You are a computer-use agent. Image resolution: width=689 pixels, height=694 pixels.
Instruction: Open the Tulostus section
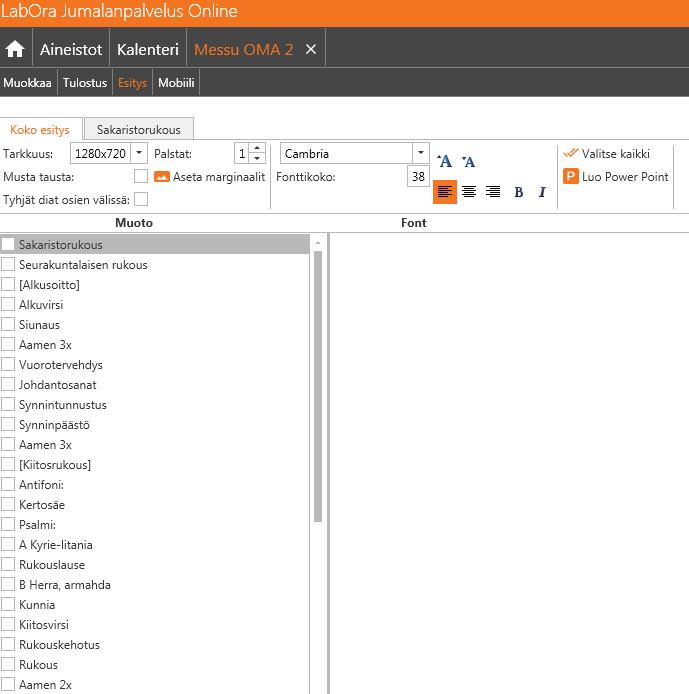[85, 83]
